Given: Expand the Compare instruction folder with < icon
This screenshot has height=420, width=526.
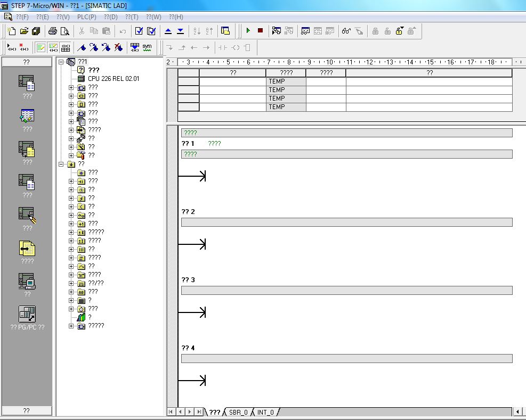Looking at the screenshot, I should coord(71,207).
